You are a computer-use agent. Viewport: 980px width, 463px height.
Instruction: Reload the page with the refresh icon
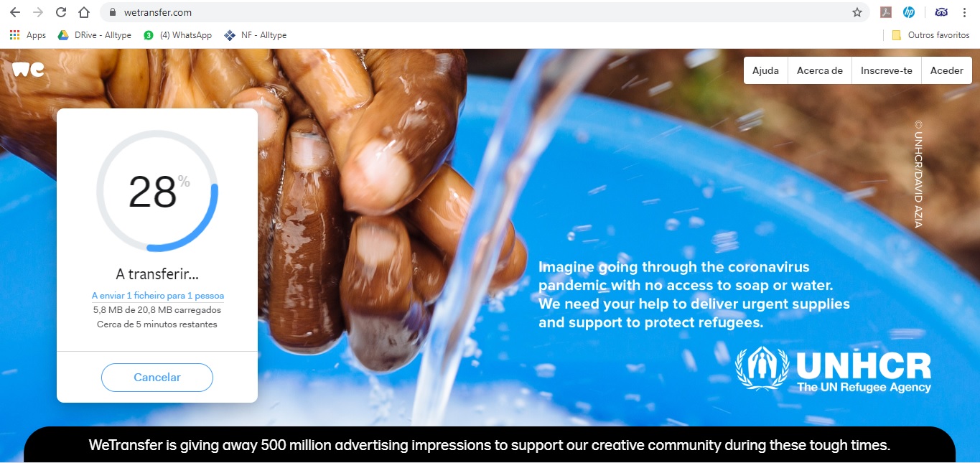pos(61,12)
